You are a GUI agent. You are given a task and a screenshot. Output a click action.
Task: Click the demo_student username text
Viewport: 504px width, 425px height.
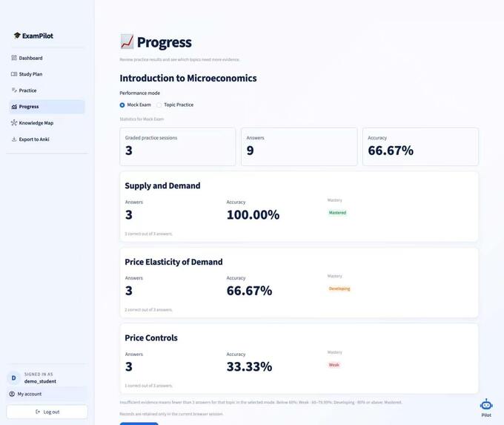pos(40,381)
